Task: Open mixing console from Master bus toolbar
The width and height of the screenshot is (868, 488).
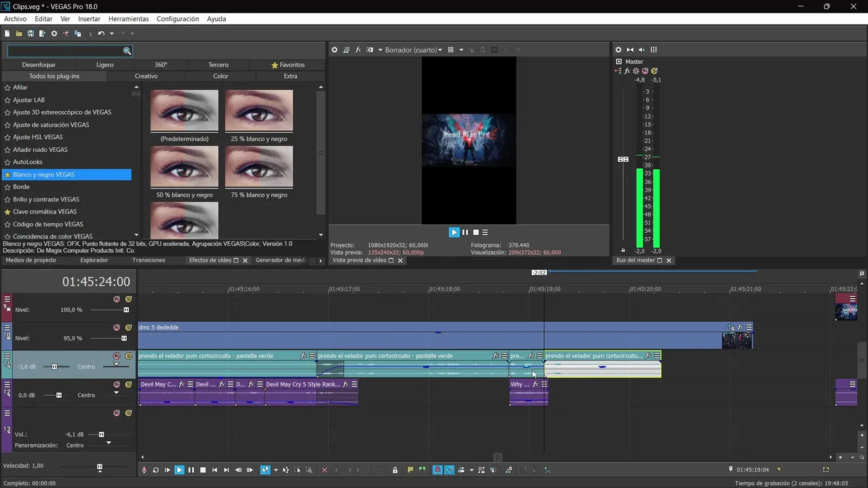Action: [x=654, y=49]
